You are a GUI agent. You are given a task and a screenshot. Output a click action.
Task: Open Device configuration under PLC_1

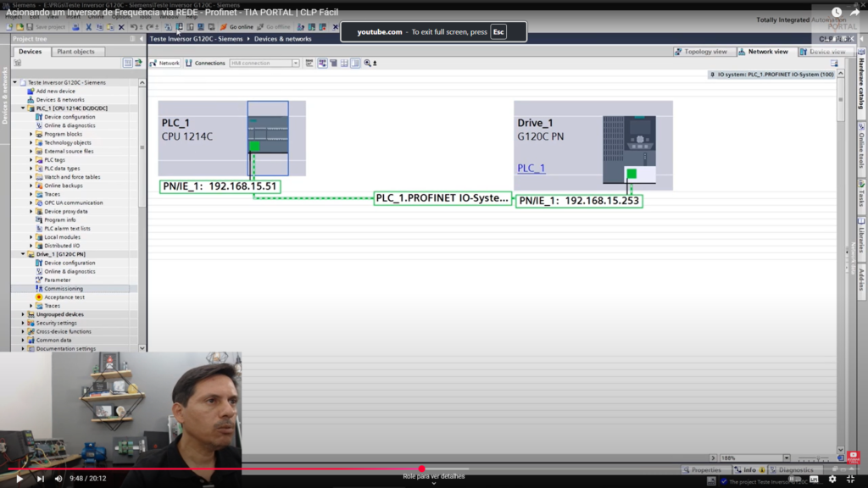coord(70,117)
